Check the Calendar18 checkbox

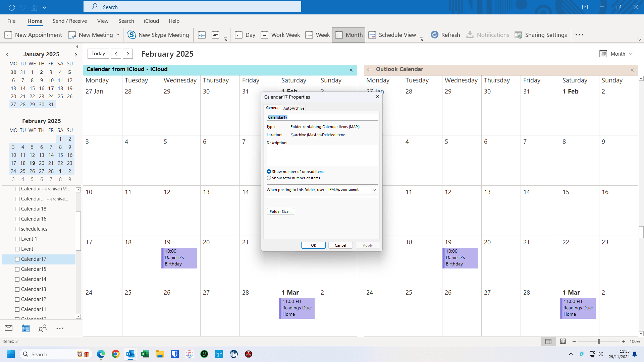click(x=17, y=209)
